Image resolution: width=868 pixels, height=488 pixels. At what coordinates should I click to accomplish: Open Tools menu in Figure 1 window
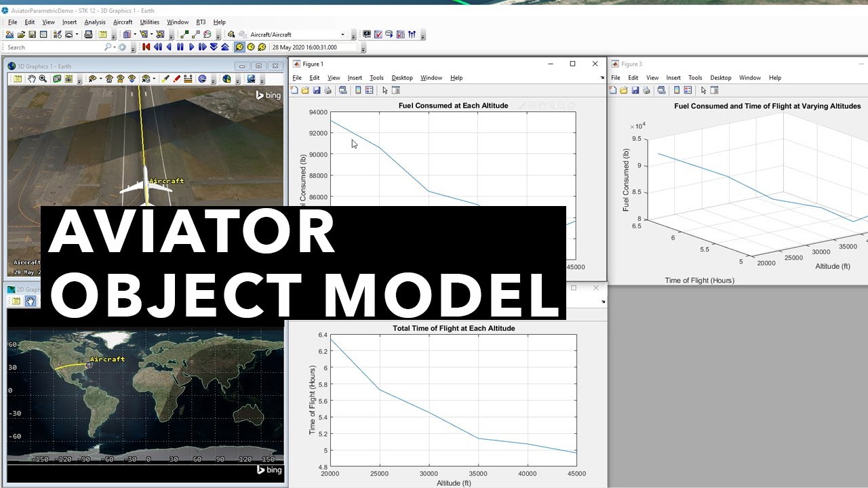click(x=376, y=78)
